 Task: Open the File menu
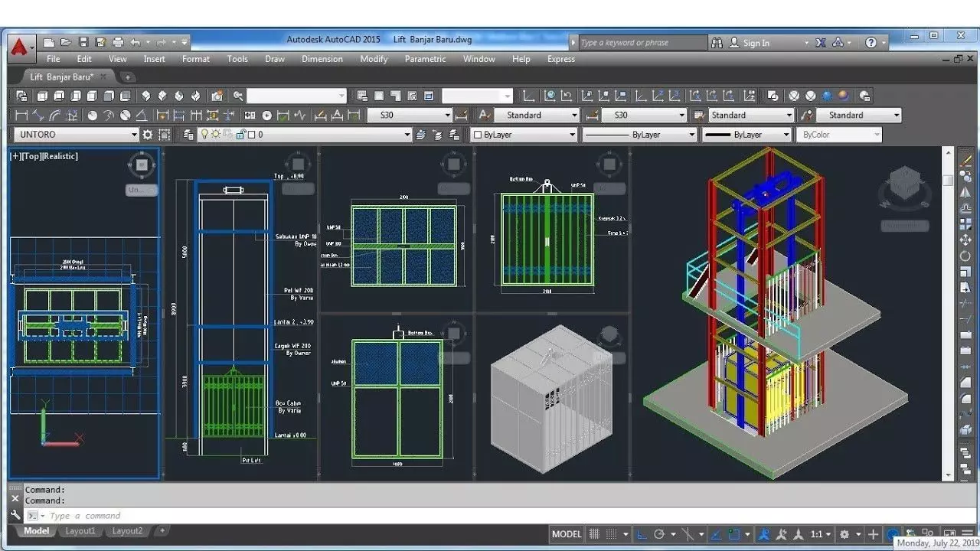click(x=54, y=59)
